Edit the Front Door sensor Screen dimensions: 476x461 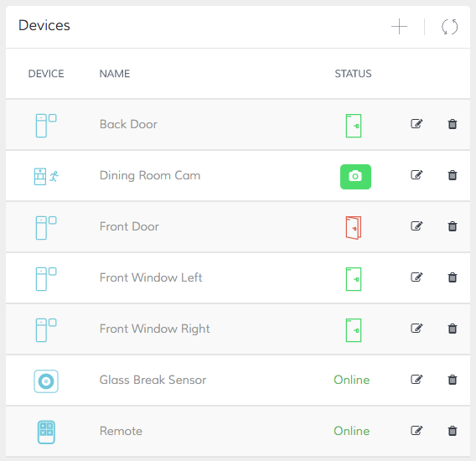[x=416, y=226]
